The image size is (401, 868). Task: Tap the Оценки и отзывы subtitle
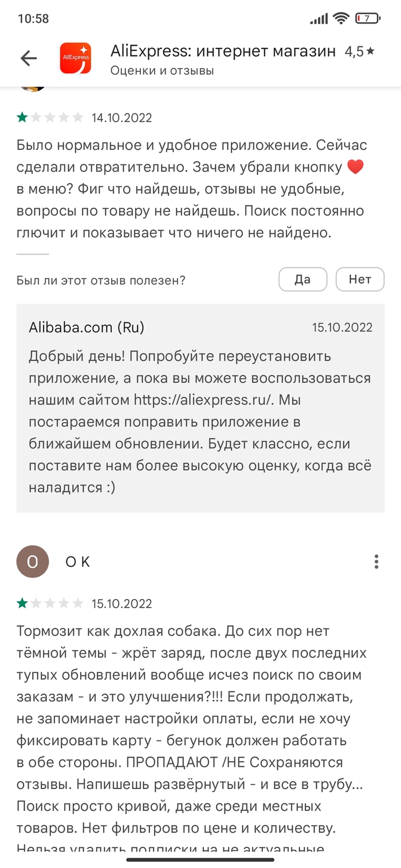click(x=162, y=71)
